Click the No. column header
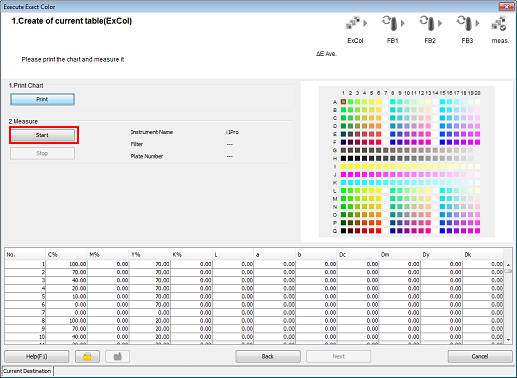The image size is (517, 378). (25, 254)
